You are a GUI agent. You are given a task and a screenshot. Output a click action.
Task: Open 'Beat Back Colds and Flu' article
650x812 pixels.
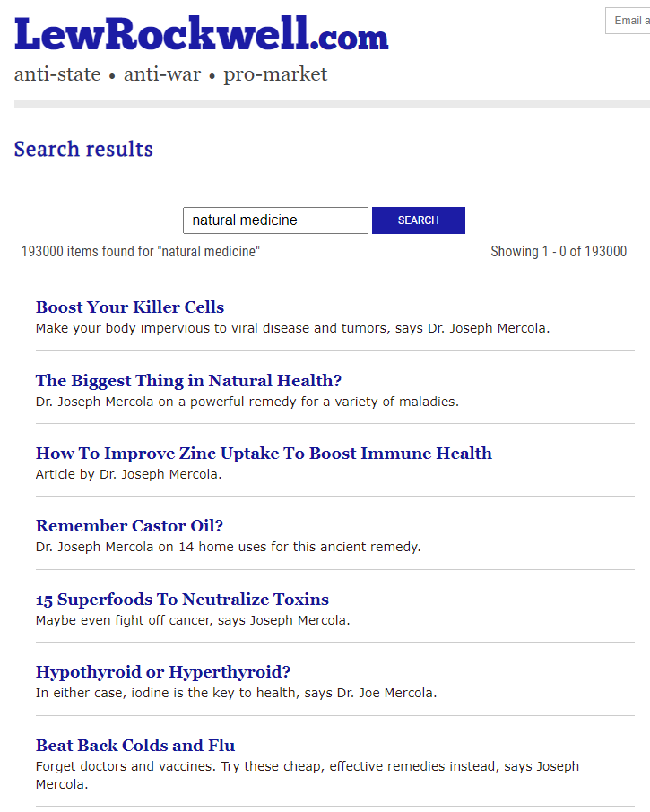(x=135, y=745)
